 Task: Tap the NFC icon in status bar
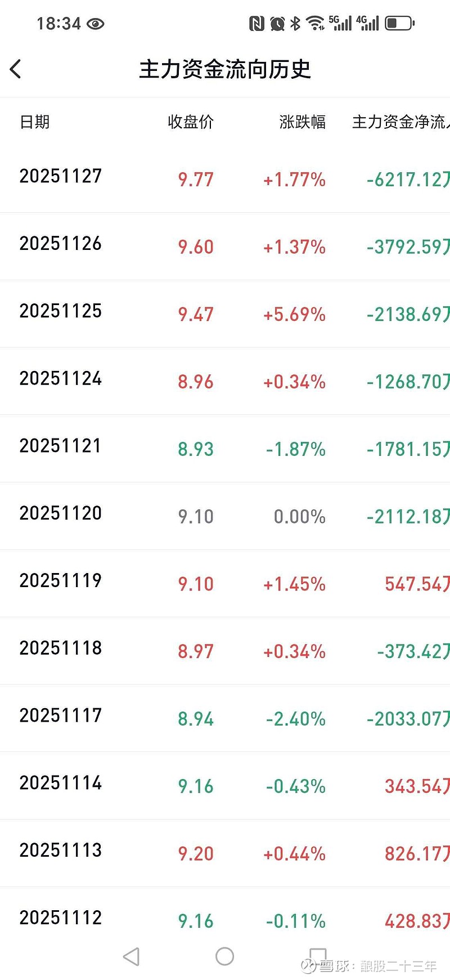tap(256, 23)
